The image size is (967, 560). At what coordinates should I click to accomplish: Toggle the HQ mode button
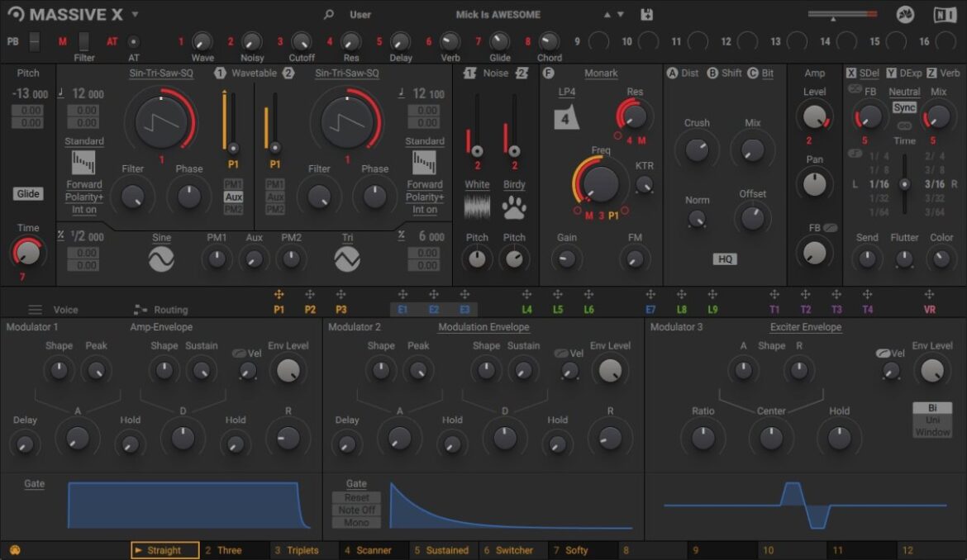[725, 259]
